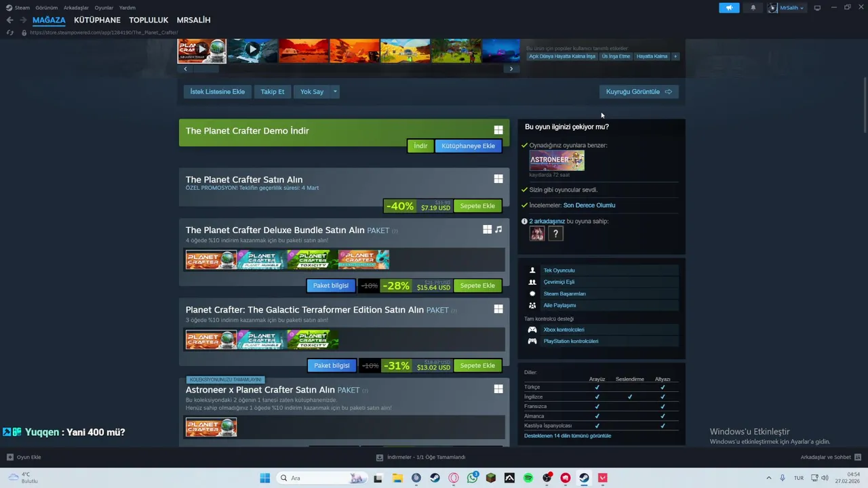Switch to Big Picture mode icon

click(817, 7)
